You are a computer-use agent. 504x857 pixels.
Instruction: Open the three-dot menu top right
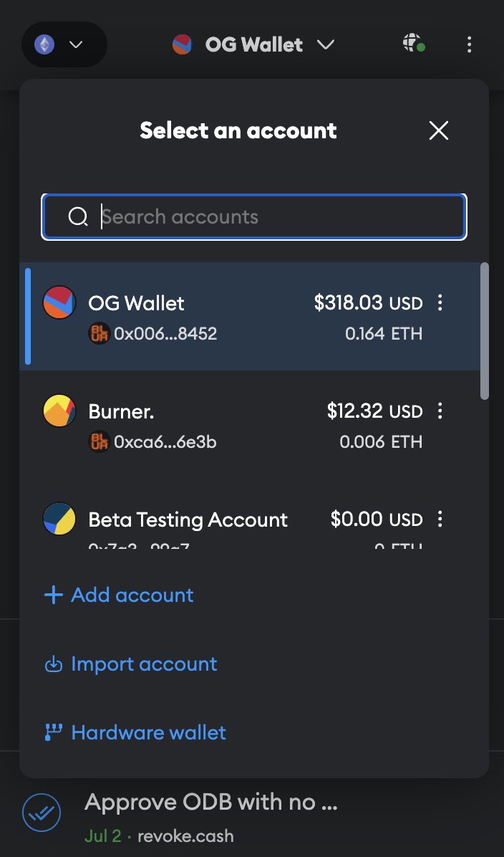click(x=469, y=44)
